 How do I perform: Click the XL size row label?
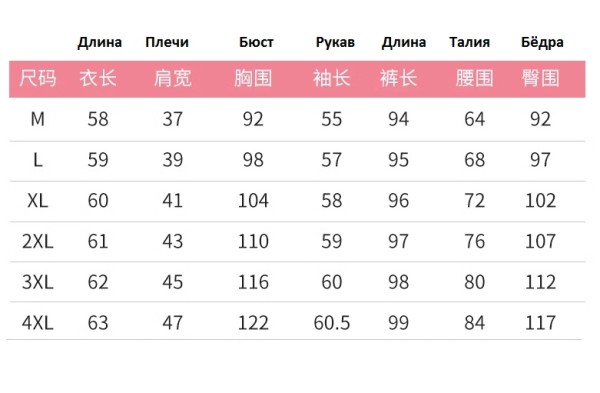click(x=38, y=201)
